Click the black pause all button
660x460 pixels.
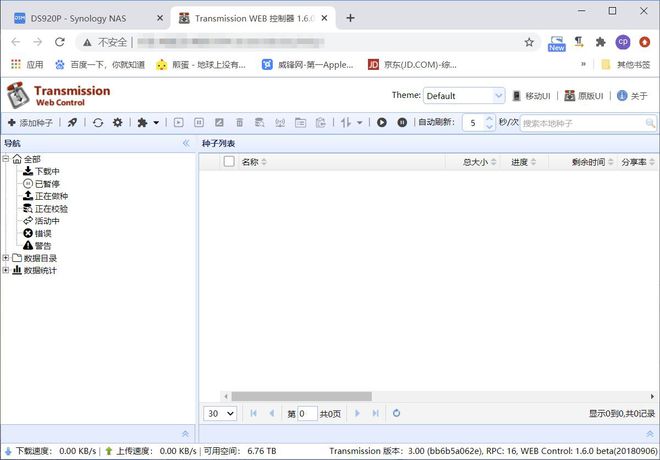[x=402, y=122]
